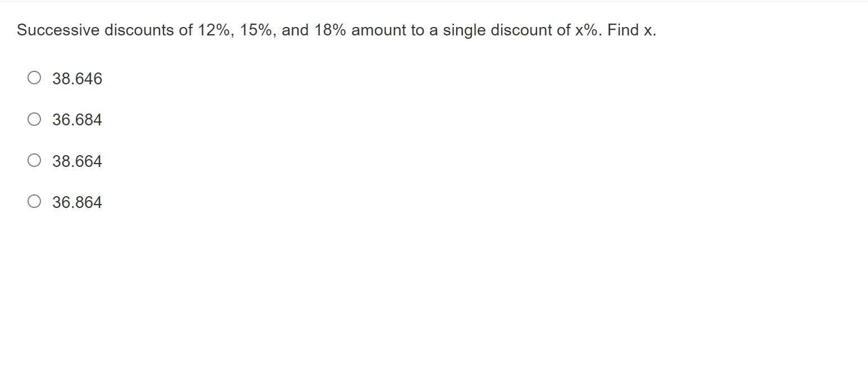Choose the 36.684 radio option
This screenshot has height=376, width=868.
[34, 119]
